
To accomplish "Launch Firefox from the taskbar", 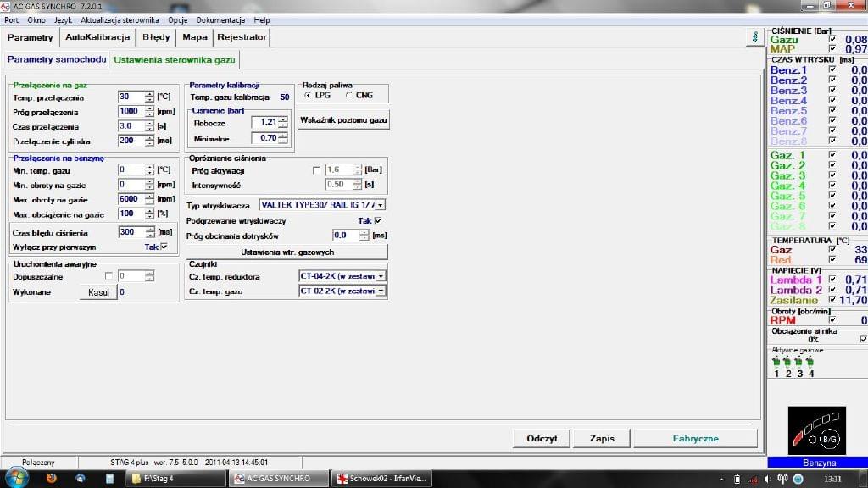I will pos(52,479).
